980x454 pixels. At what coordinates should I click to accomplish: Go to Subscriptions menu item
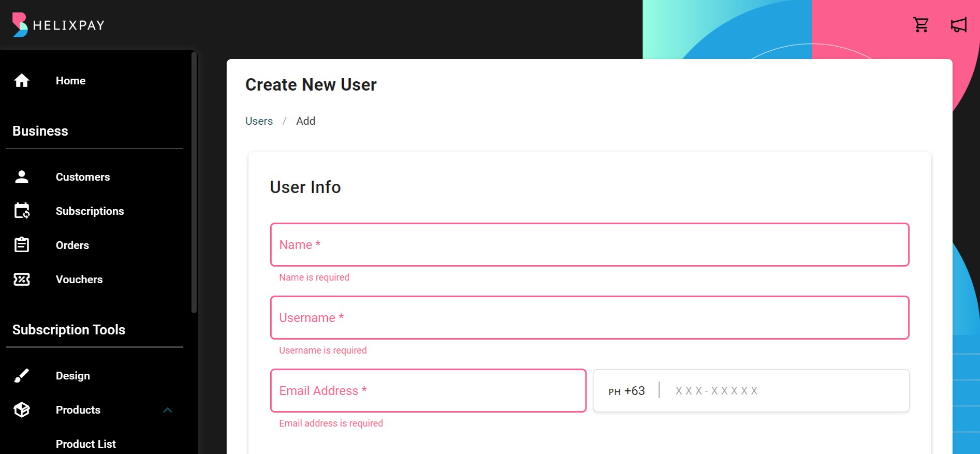pos(90,211)
